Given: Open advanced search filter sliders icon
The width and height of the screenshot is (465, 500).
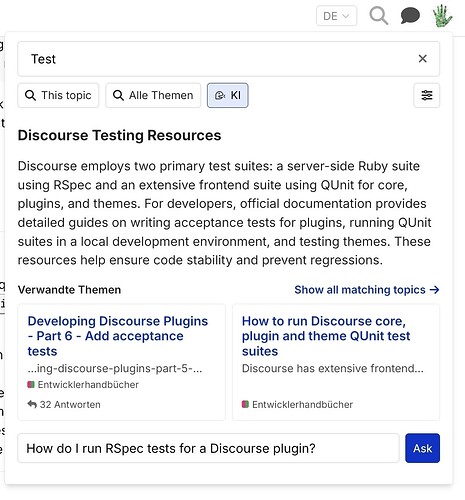Looking at the screenshot, I should [x=427, y=95].
